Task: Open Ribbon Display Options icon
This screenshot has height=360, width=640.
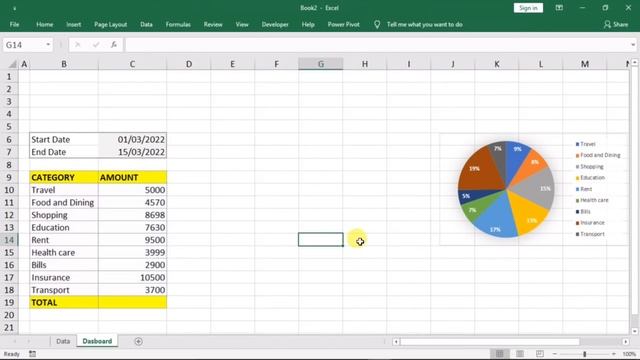Action: (x=559, y=8)
